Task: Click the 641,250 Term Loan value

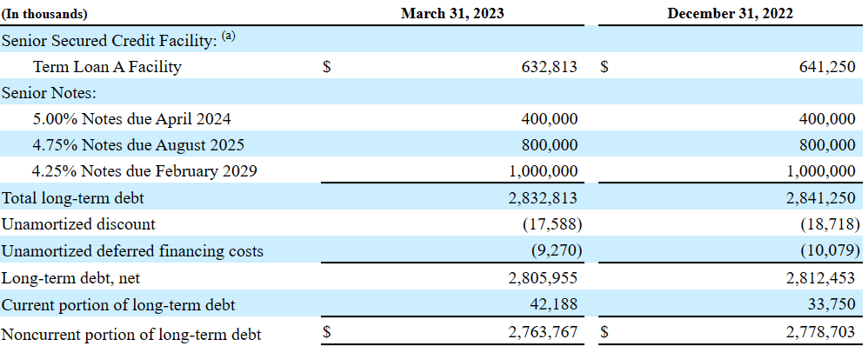Action: [x=828, y=67]
